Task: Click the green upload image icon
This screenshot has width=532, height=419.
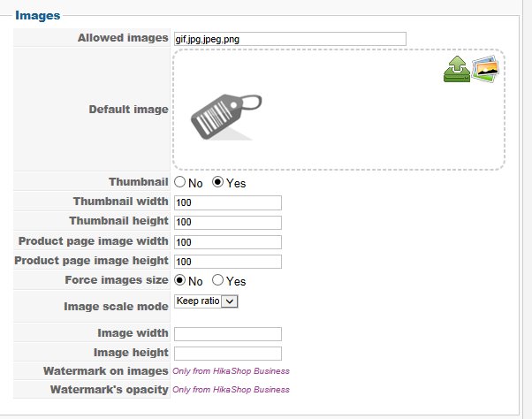Action: coord(457,69)
